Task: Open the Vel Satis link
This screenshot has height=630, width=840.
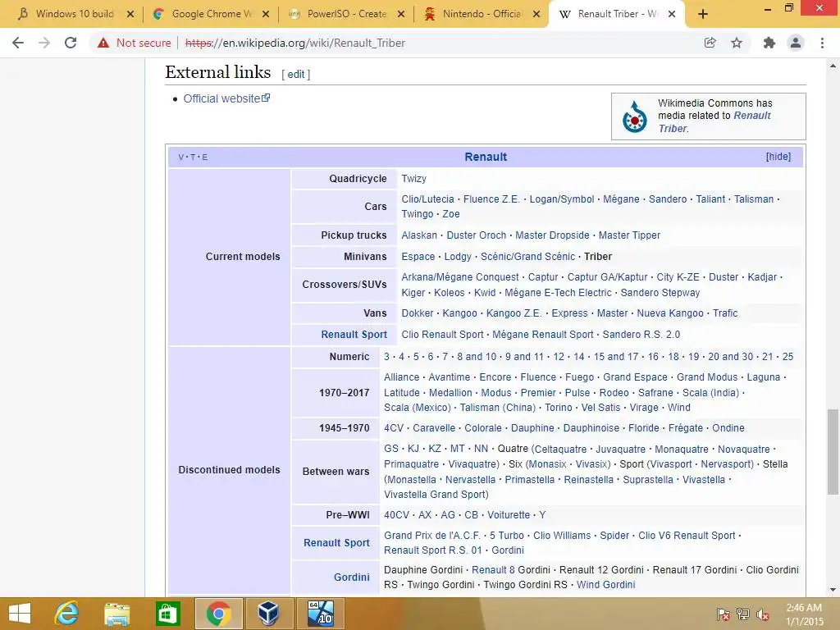Action: click(600, 408)
